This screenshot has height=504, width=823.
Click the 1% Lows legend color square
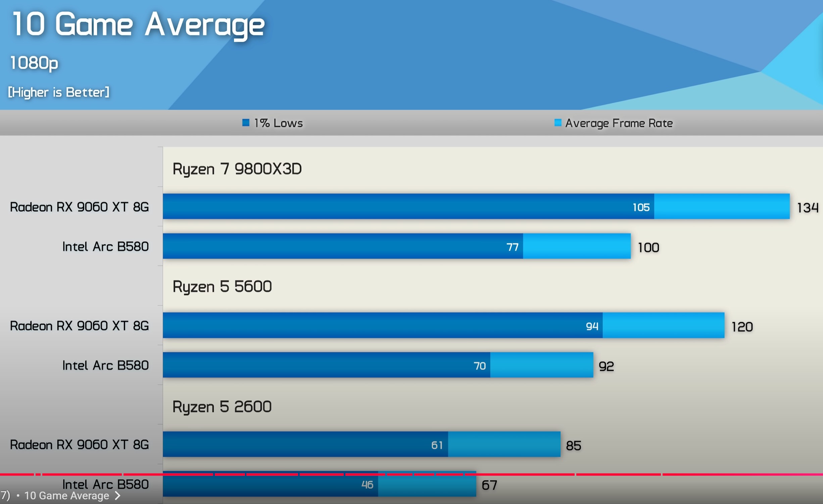coord(246,123)
